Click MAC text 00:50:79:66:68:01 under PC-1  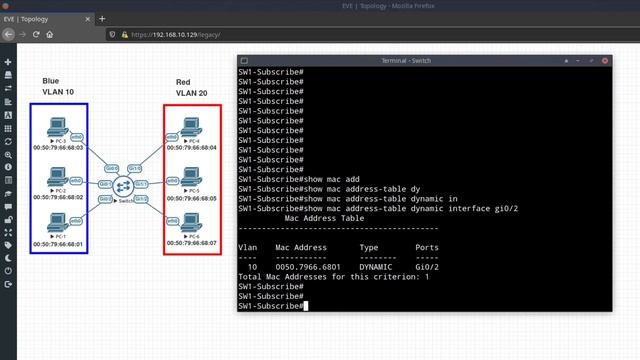(x=58, y=244)
